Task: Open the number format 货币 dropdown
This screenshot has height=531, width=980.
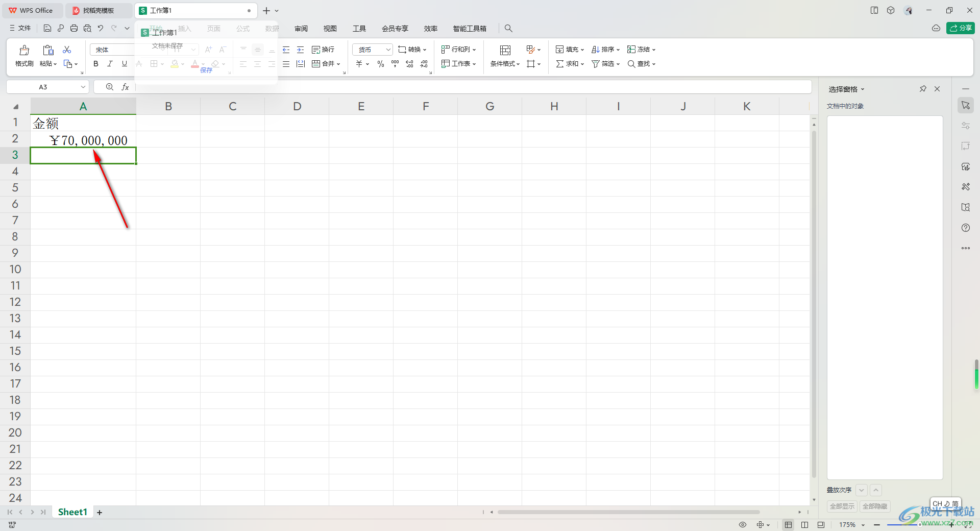Action: 388,50
